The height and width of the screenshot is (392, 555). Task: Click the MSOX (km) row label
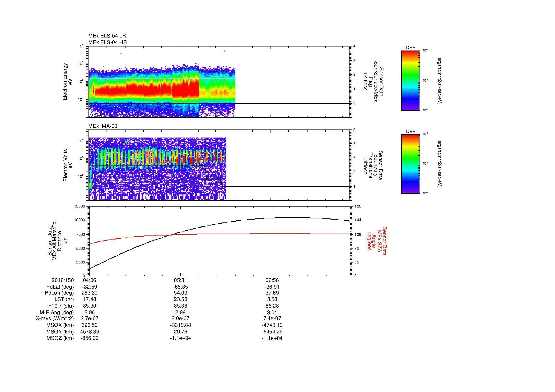click(x=60, y=325)
